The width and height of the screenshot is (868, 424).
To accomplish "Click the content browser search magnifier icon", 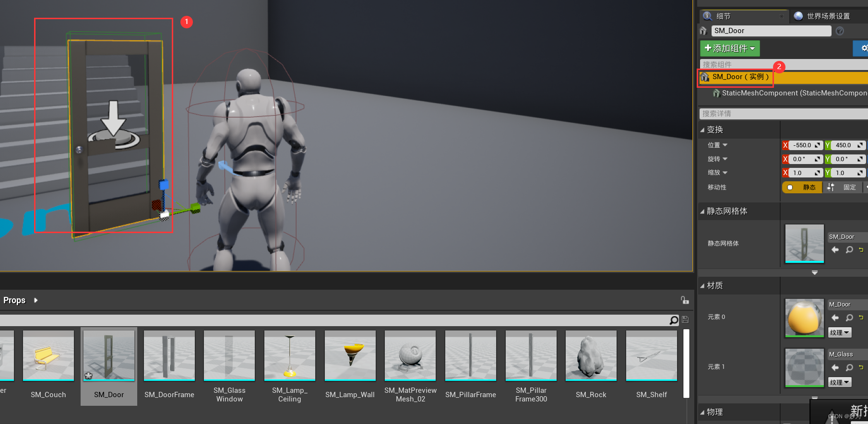I will (x=674, y=320).
